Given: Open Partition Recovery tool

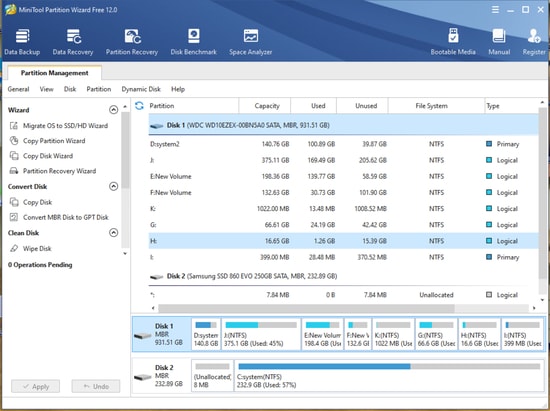Looking at the screenshot, I should click(x=132, y=42).
